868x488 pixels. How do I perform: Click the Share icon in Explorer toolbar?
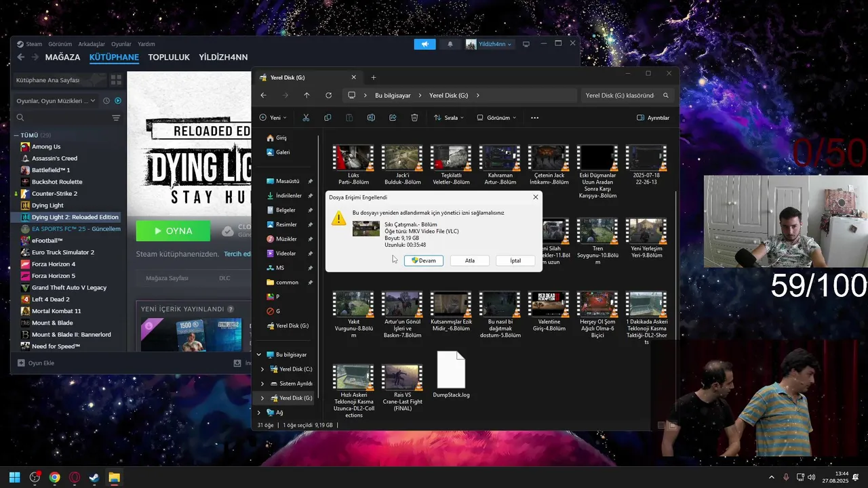click(x=393, y=117)
